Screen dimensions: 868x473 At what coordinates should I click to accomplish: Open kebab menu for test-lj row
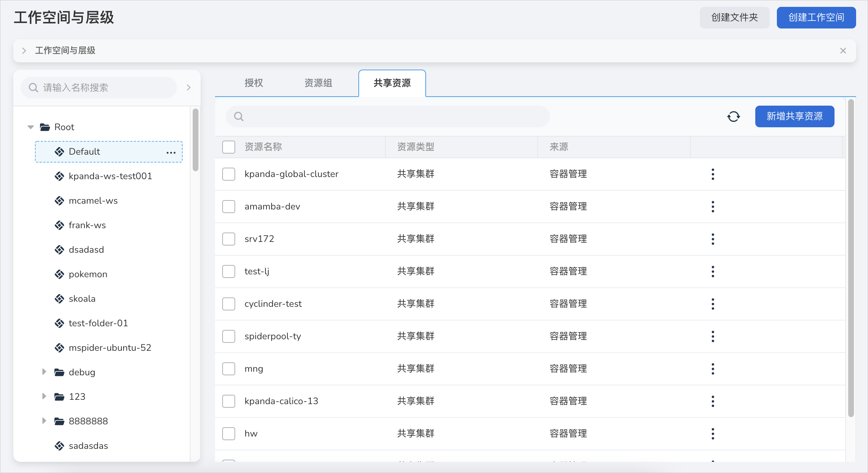[713, 271]
